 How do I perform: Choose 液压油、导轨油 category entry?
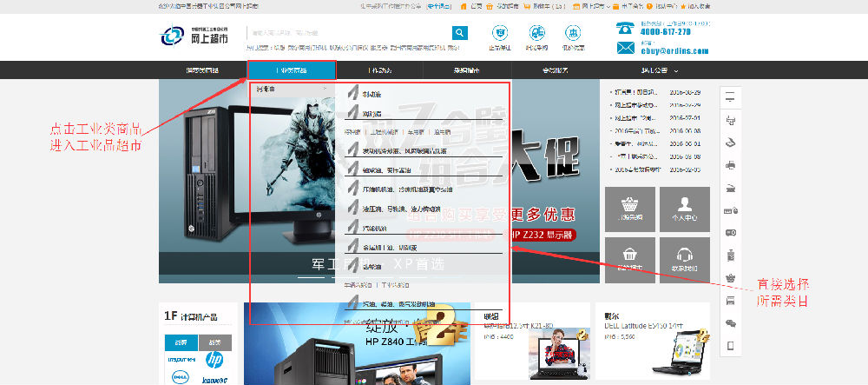coord(401,209)
